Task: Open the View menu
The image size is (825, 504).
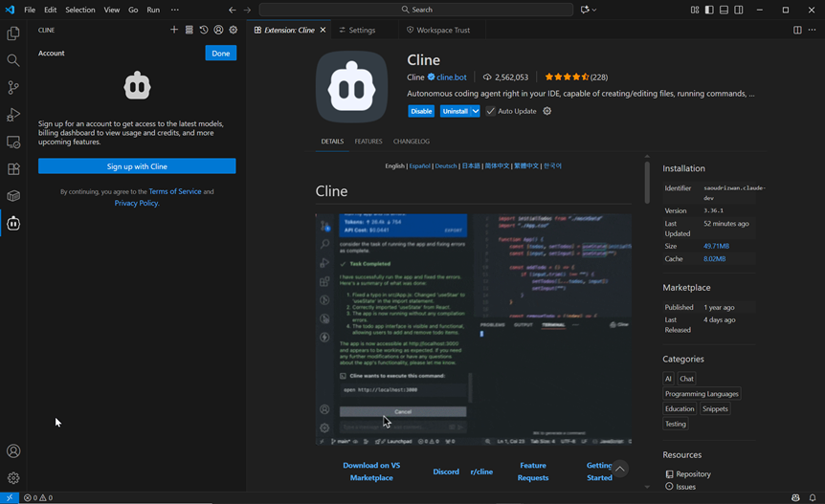Action: pos(112,10)
